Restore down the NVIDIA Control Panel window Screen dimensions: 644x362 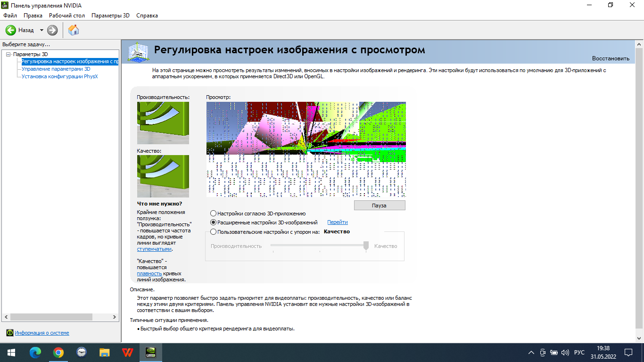(x=611, y=5)
